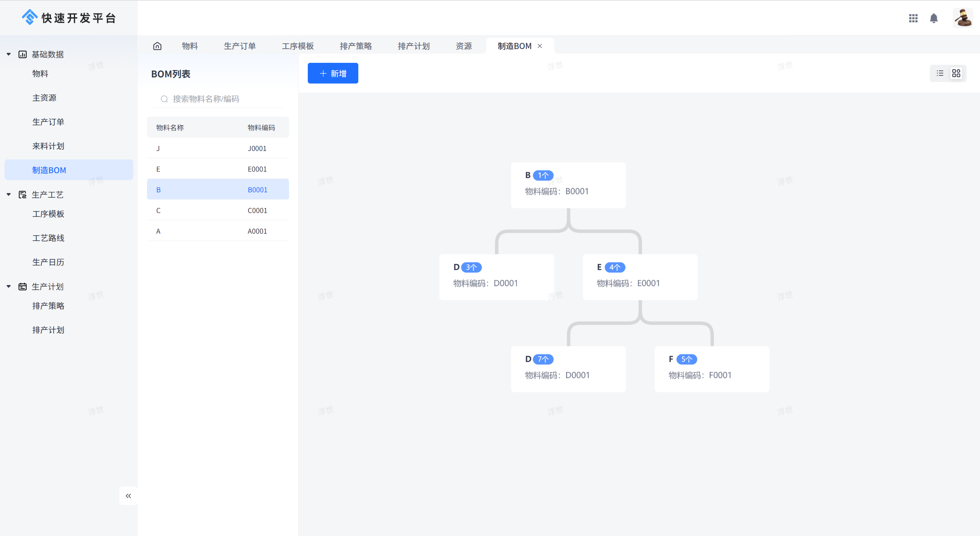980x536 pixels.
Task: Click the notification bell icon
Action: tap(934, 18)
